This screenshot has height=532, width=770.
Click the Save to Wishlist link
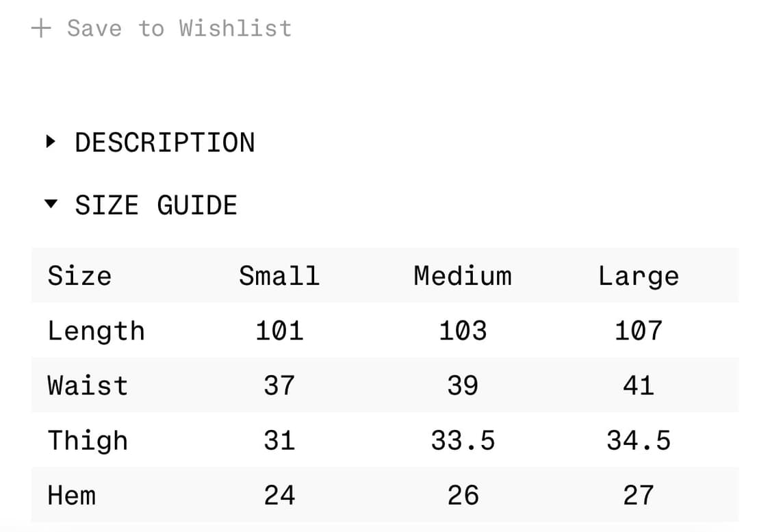[x=179, y=28]
